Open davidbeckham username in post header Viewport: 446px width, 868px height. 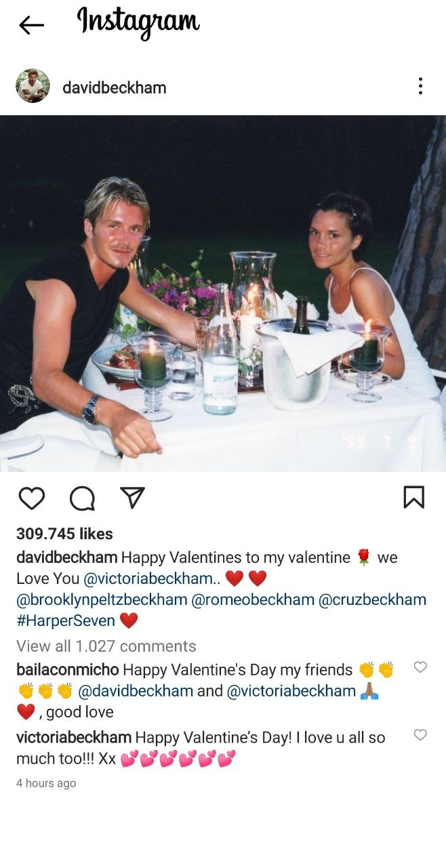pyautogui.click(x=114, y=87)
